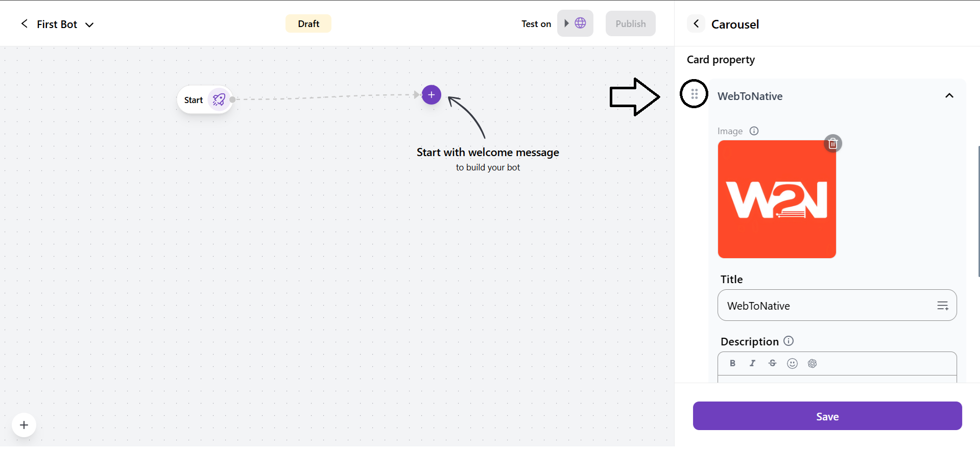980x451 pixels.
Task: Add a step with purple plus node
Action: [x=432, y=95]
